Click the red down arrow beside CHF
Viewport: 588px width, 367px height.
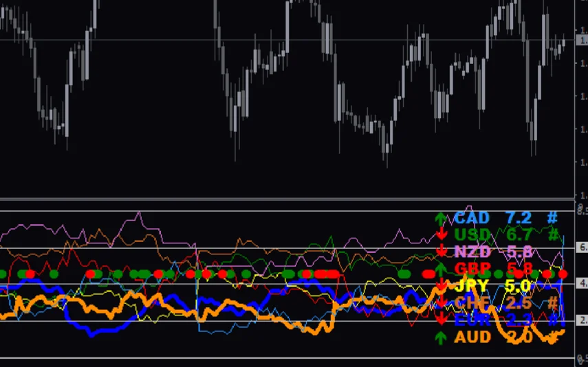[442, 303]
